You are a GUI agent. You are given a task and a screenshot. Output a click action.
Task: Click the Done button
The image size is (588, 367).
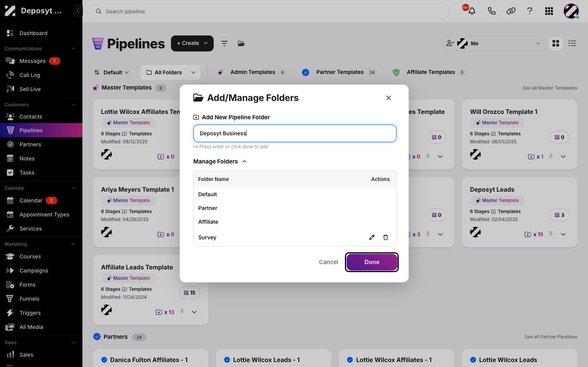(x=372, y=262)
